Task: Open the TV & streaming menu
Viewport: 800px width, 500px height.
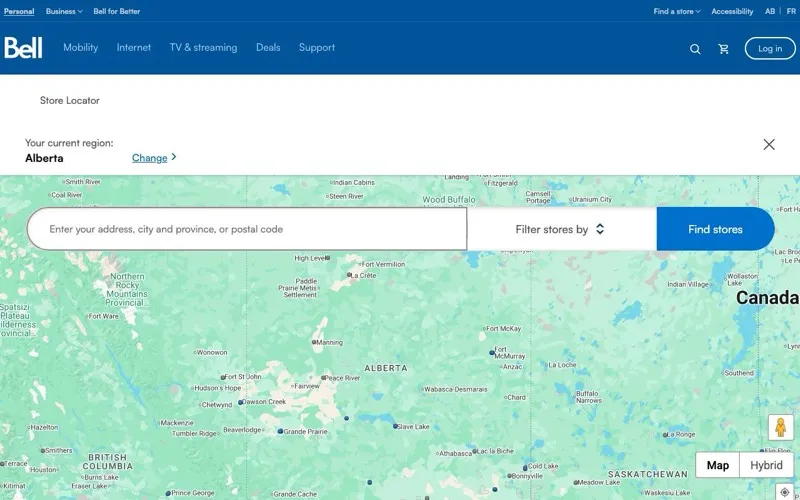Action: point(204,47)
